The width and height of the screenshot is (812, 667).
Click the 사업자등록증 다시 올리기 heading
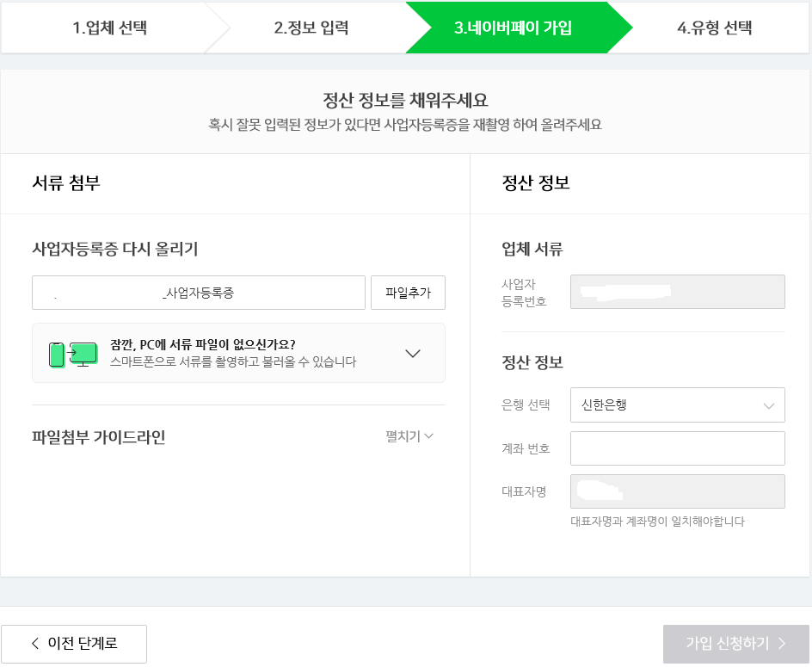pos(115,249)
